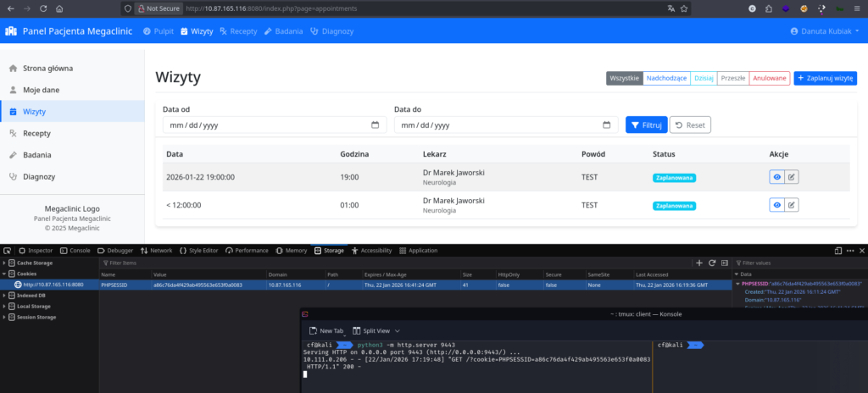Image resolution: width=868 pixels, height=393 pixels.
Task: Click the Zaplanuj wizytę button
Action: (x=825, y=78)
